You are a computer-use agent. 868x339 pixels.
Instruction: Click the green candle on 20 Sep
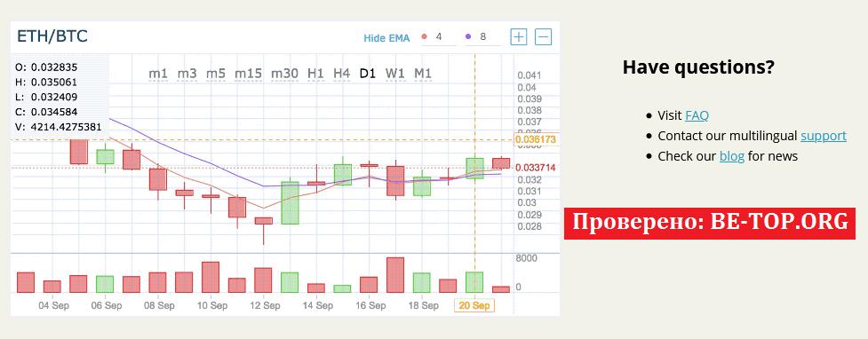474,168
